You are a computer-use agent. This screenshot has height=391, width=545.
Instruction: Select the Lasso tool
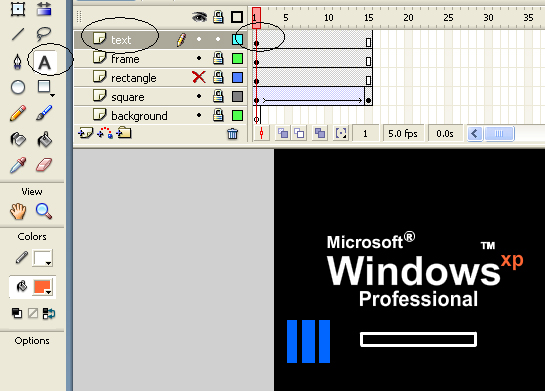click(44, 34)
